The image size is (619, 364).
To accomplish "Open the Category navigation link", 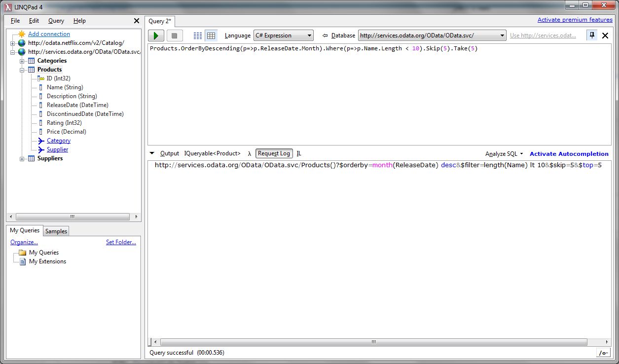I will coord(59,141).
